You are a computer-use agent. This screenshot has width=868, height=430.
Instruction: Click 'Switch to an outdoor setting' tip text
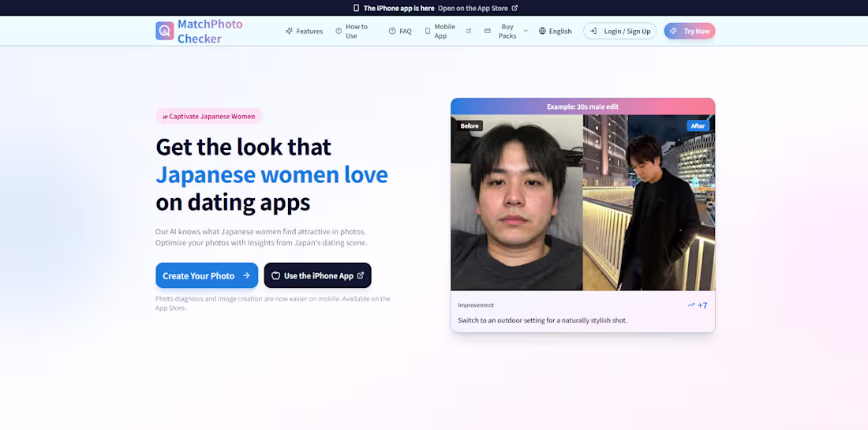[x=543, y=320]
